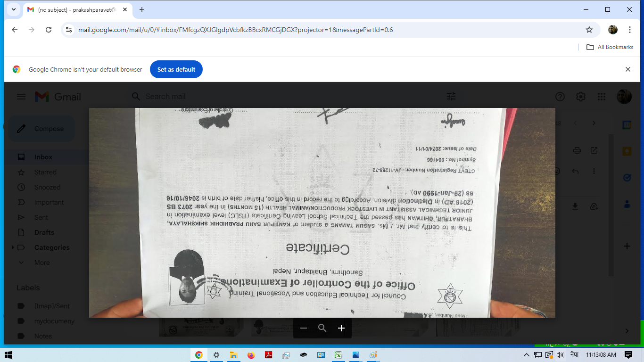
Task: Hide the Gmail side panel
Action: pyautogui.click(x=627, y=331)
